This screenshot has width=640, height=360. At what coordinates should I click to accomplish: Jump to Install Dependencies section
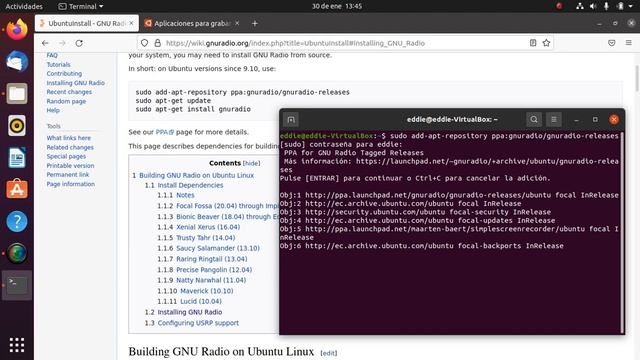click(190, 185)
